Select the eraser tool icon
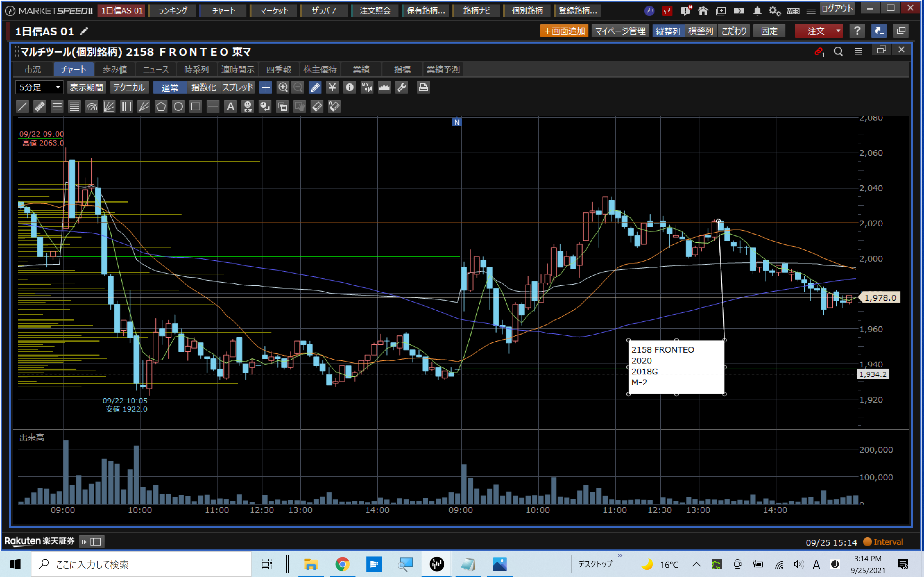Image resolution: width=924 pixels, height=577 pixels. [x=317, y=106]
